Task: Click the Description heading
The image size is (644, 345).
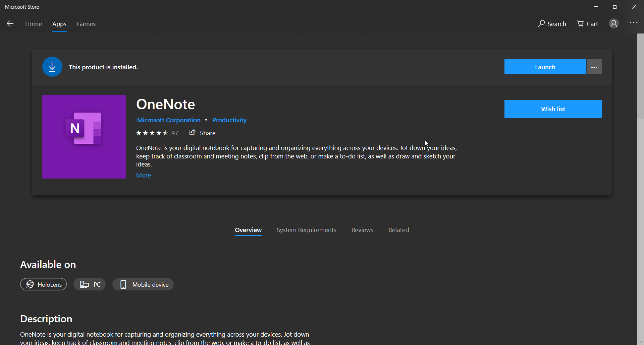Action: (46, 319)
